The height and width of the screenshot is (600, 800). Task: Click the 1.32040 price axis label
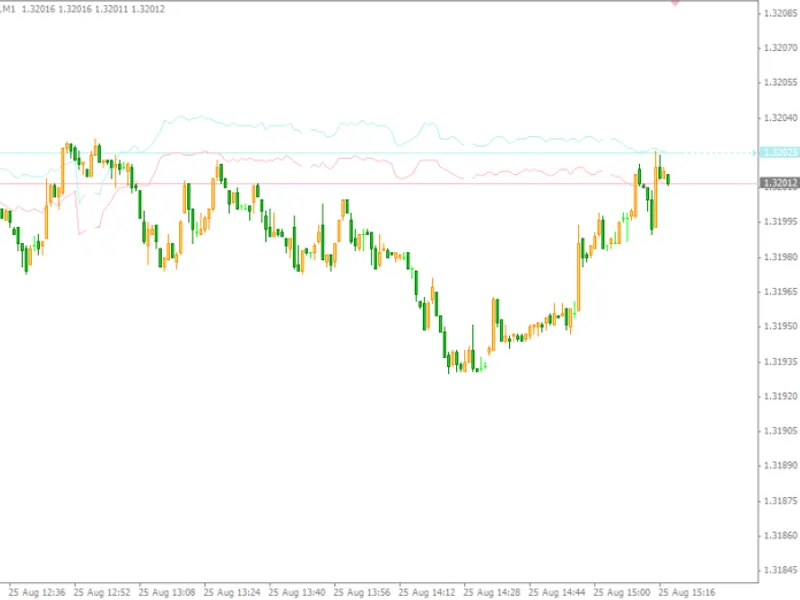coord(781,118)
